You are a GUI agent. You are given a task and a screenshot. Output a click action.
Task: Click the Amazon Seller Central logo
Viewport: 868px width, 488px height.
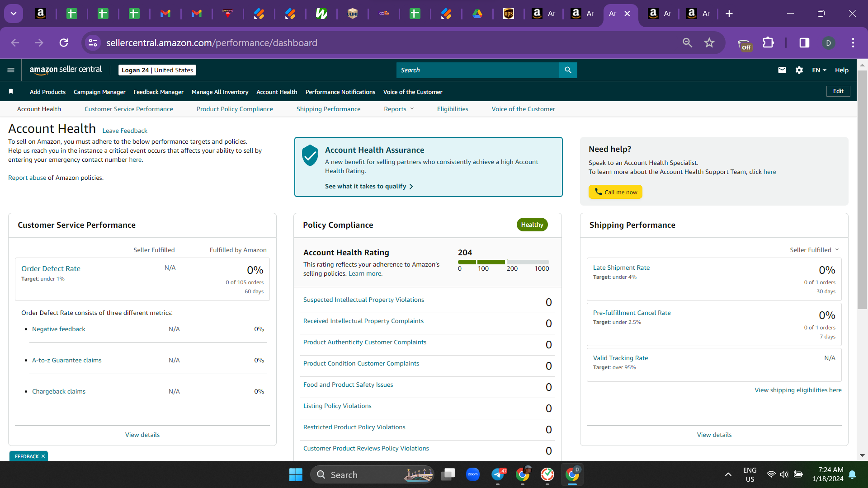pyautogui.click(x=66, y=70)
